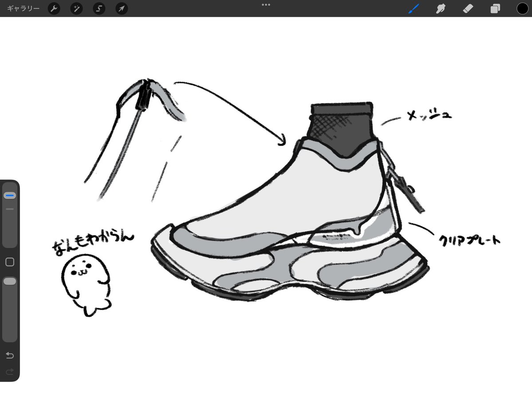Return to the Gallery
This screenshot has width=532, height=399.
tap(23, 8)
